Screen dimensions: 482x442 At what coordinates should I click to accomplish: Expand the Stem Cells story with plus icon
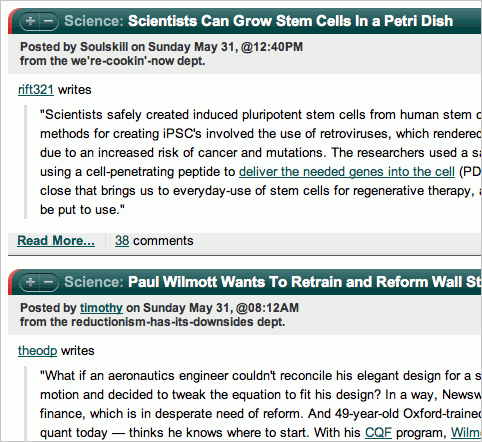pyautogui.click(x=30, y=21)
